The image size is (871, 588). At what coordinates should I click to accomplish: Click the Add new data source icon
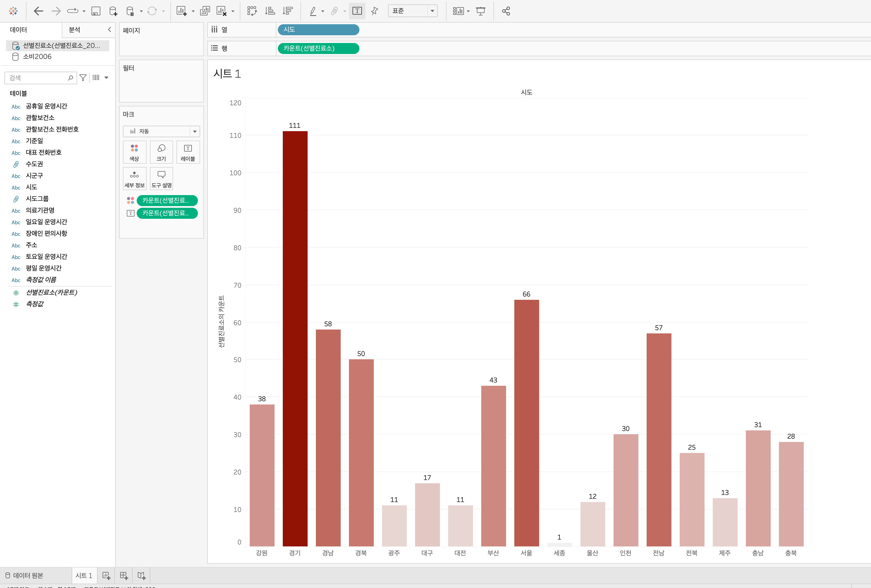click(113, 11)
